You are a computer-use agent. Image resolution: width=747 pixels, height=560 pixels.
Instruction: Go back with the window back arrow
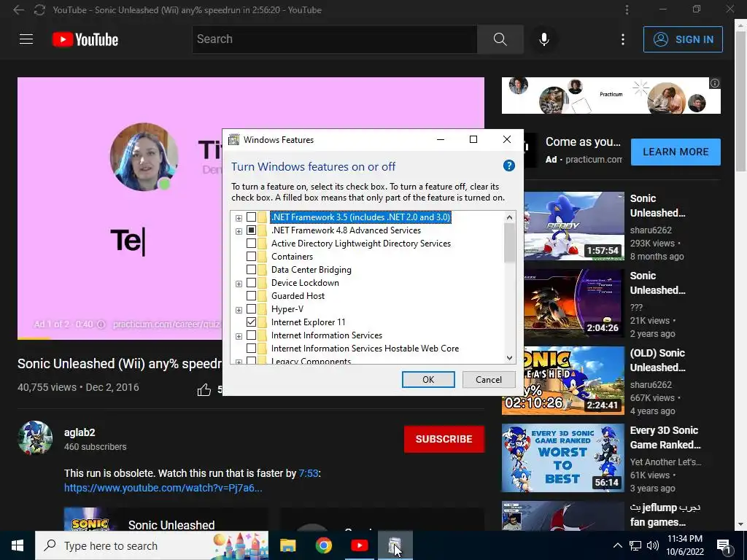[x=18, y=9]
